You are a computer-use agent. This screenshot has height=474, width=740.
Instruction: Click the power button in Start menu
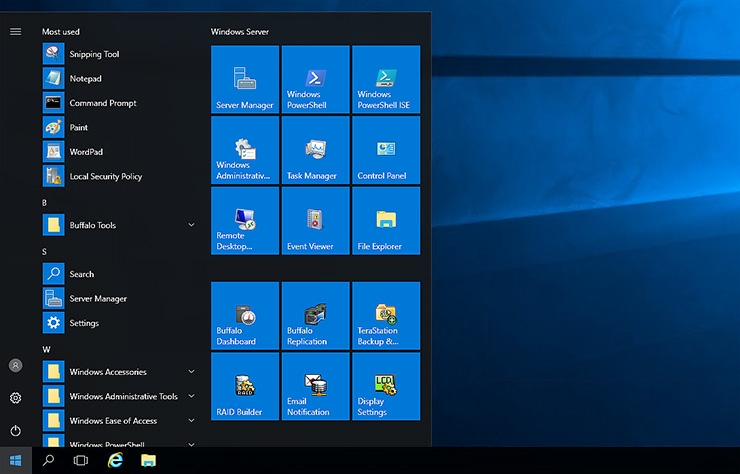pos(15,430)
